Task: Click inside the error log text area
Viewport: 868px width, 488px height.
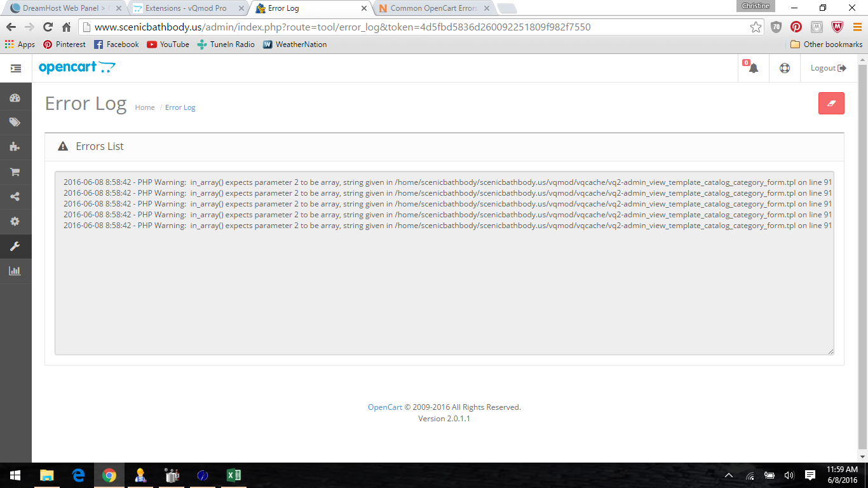Action: 444,263
